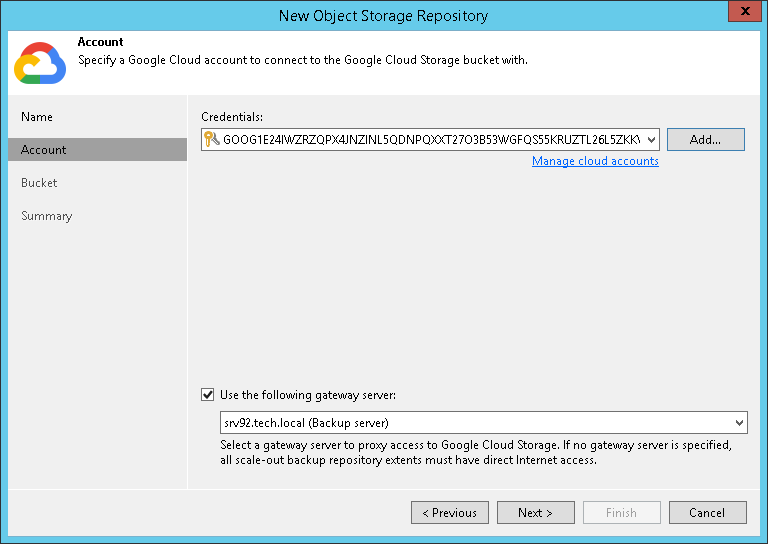Switch to the Bucket step
The image size is (768, 544).
click(x=39, y=183)
